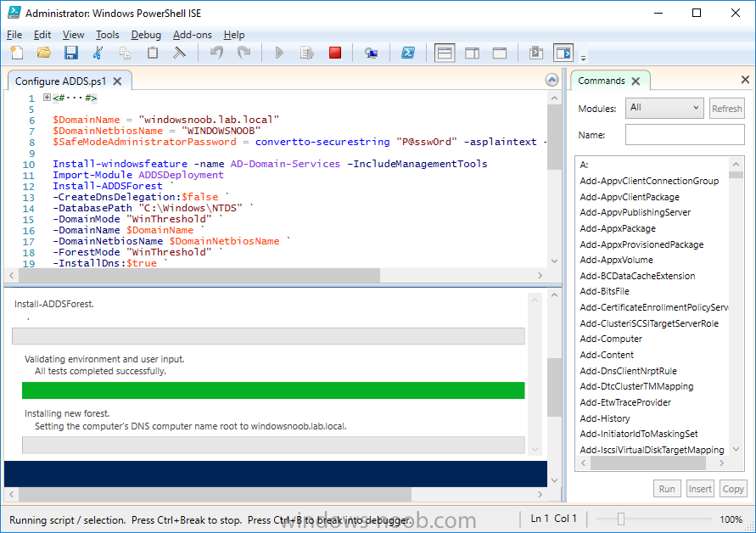Open New Remote PowerShell Tab icon
Screen dimensions: 756x533
[x=371, y=53]
